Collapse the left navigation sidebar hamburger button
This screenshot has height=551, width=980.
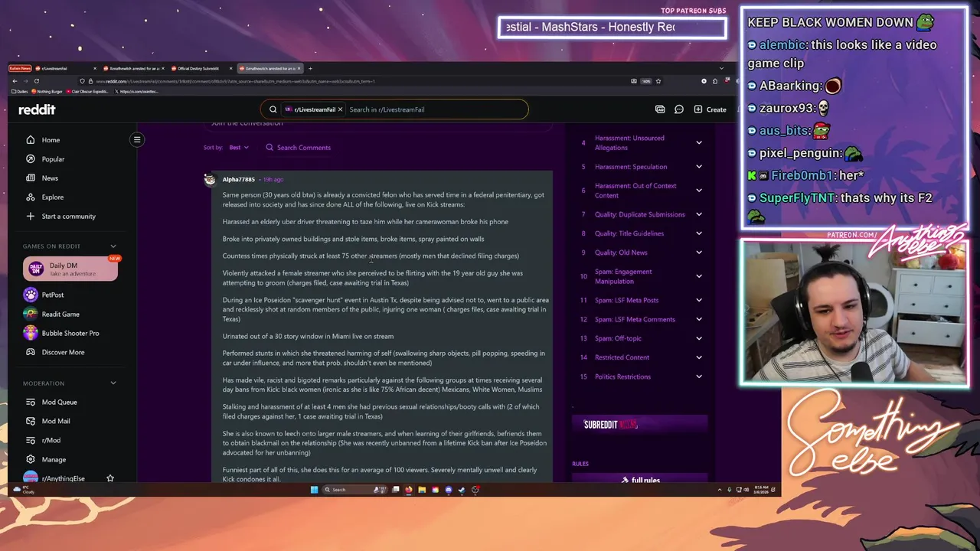pyautogui.click(x=137, y=139)
